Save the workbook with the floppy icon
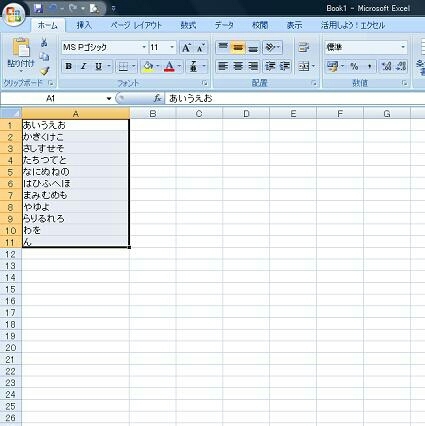Screen dimensions: 425x426 (x=38, y=8)
